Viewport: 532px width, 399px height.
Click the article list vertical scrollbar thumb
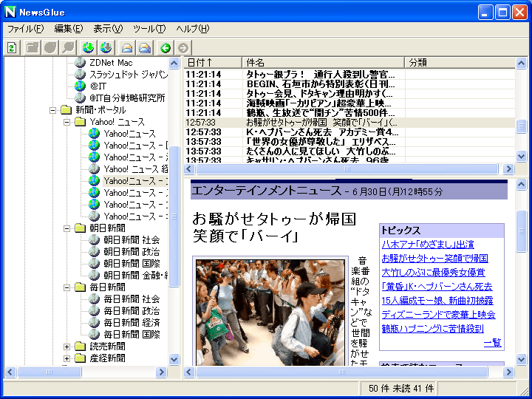521,126
